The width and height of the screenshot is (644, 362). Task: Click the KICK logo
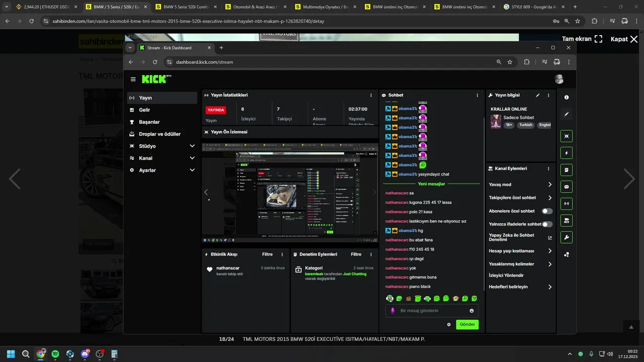156,79
